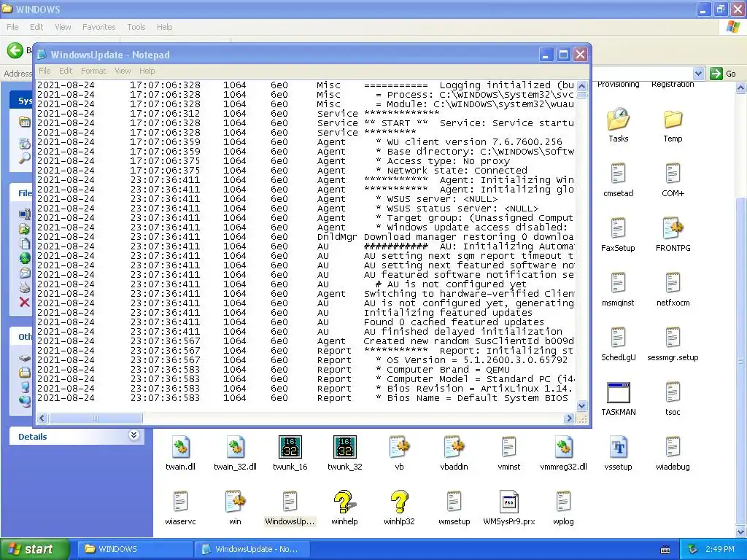Image resolution: width=747 pixels, height=560 pixels.
Task: Open Notepad Edit menu
Action: pyautogui.click(x=65, y=71)
